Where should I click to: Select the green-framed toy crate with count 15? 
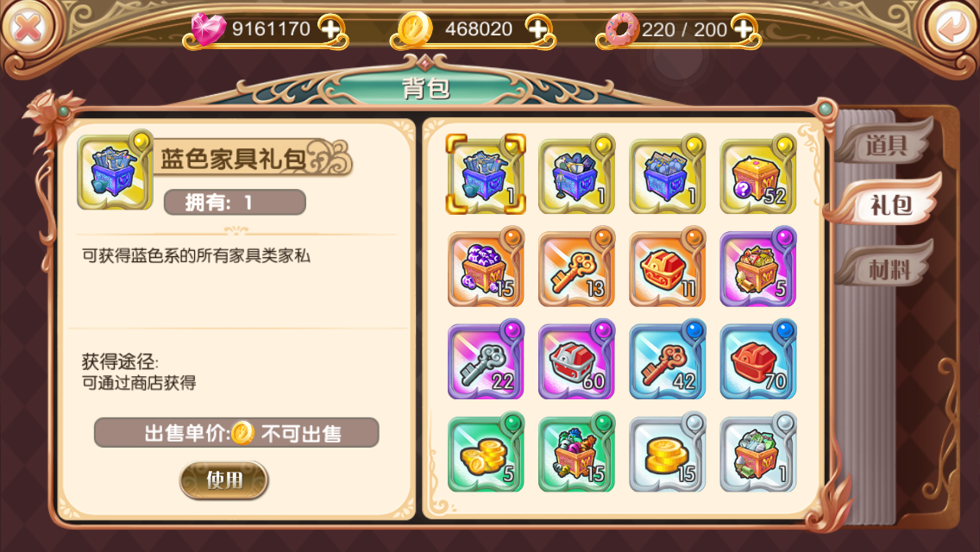(576, 453)
